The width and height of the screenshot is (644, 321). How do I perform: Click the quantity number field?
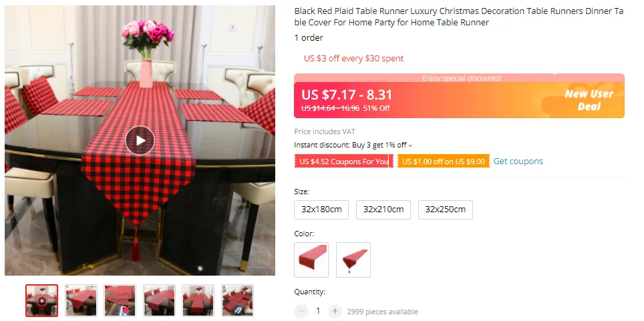click(x=318, y=311)
